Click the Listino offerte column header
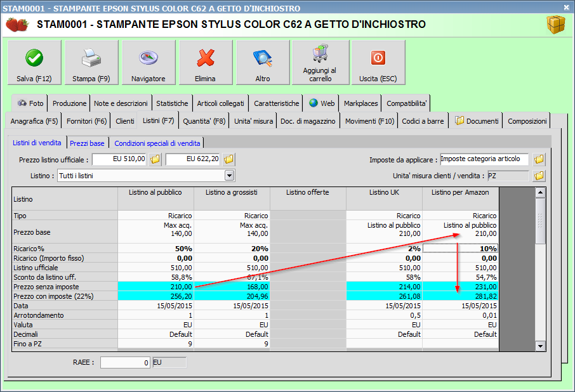This screenshot has width=575, height=392. (308, 199)
